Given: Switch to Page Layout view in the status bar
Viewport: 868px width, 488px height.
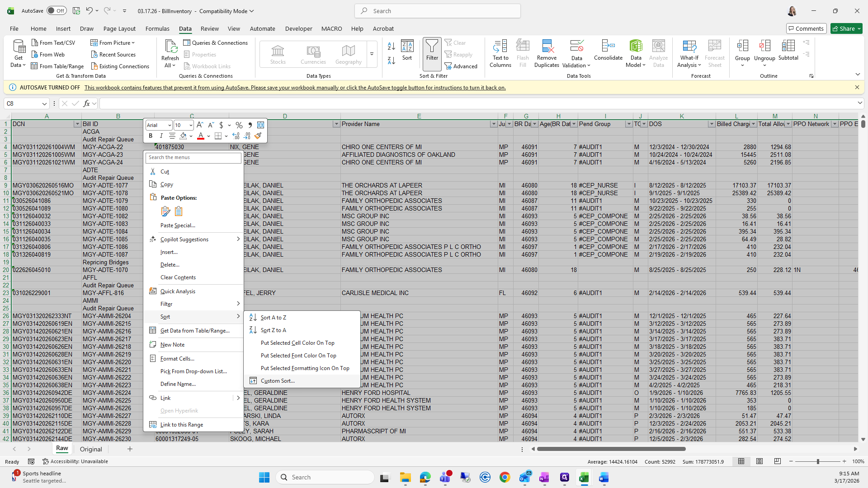Looking at the screenshot, I should (x=759, y=461).
